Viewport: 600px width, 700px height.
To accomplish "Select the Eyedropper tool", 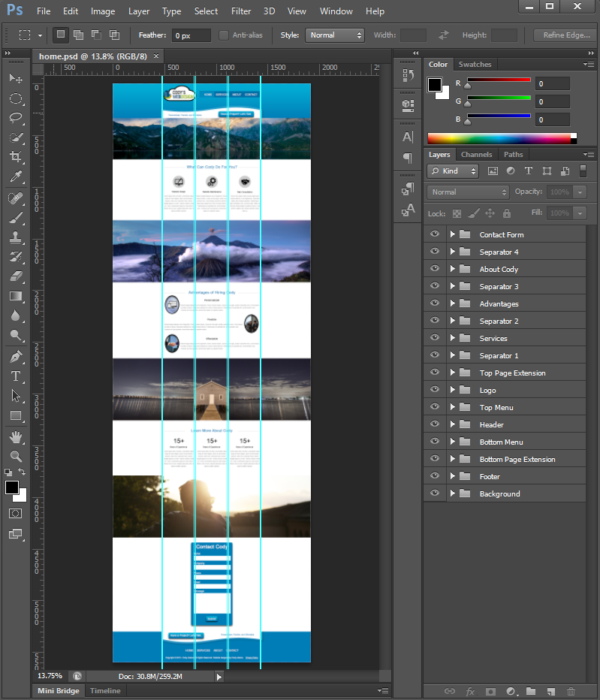I will [x=15, y=177].
